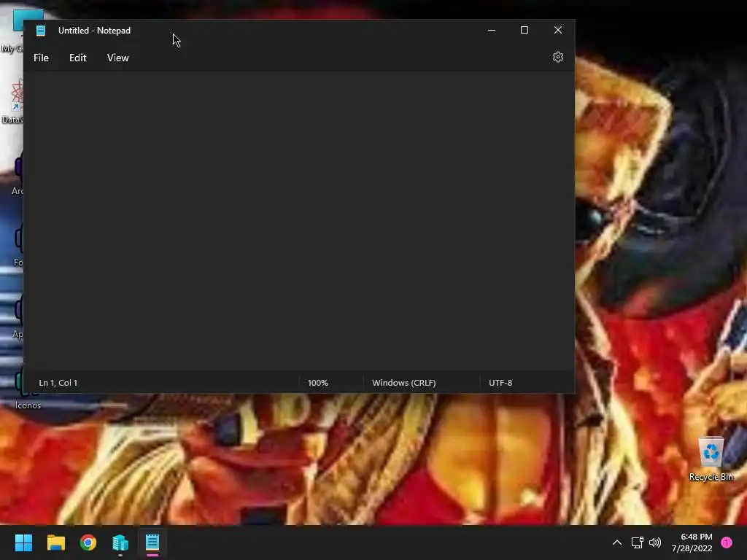Viewport: 747px width, 560px height.
Task: Open the Windows Start menu
Action: click(23, 542)
